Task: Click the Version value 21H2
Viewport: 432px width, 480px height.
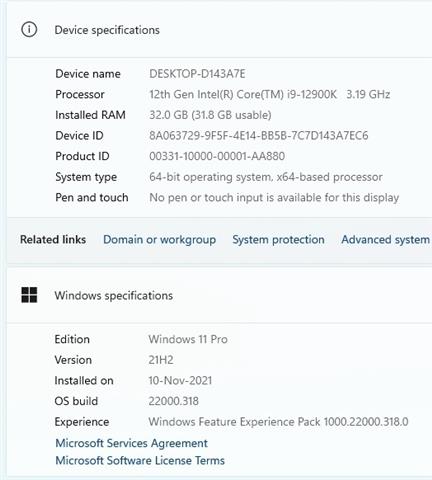Action: coord(161,360)
